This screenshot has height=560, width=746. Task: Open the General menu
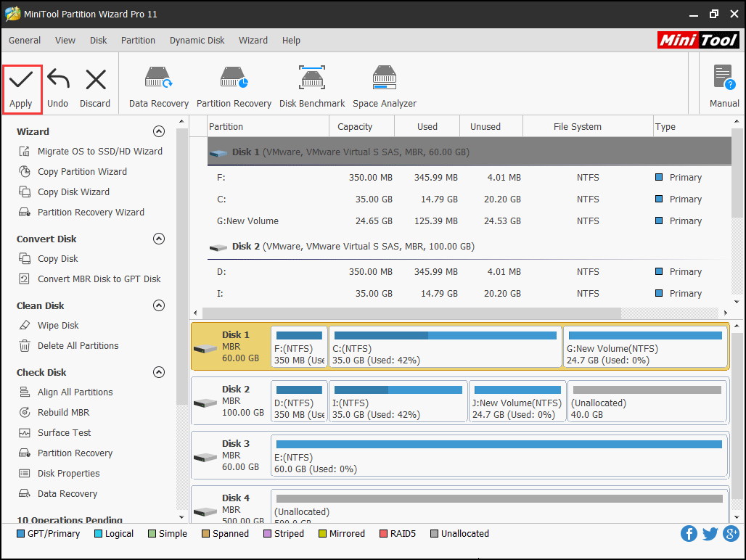pyautogui.click(x=25, y=41)
